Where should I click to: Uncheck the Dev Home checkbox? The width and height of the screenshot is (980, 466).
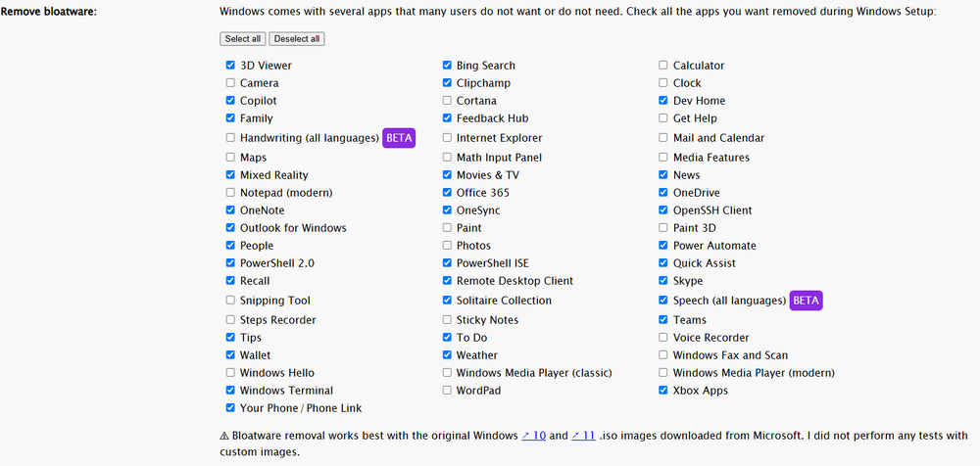[x=663, y=100]
